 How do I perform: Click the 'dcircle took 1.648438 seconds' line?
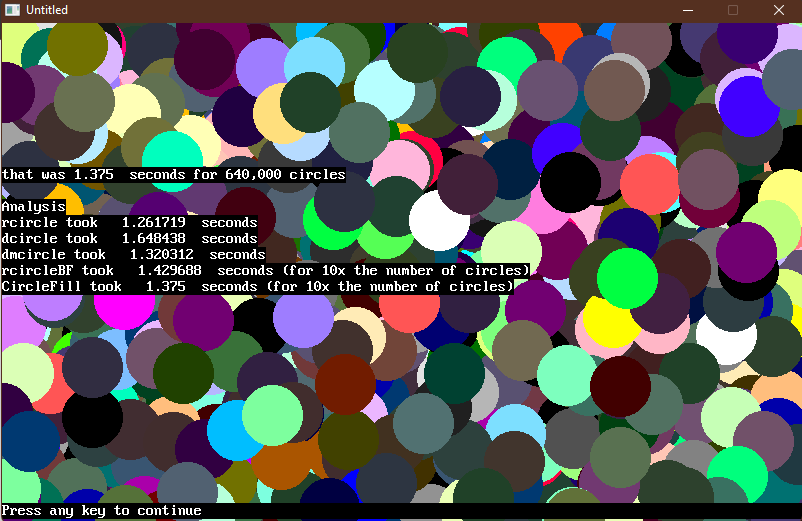point(129,238)
